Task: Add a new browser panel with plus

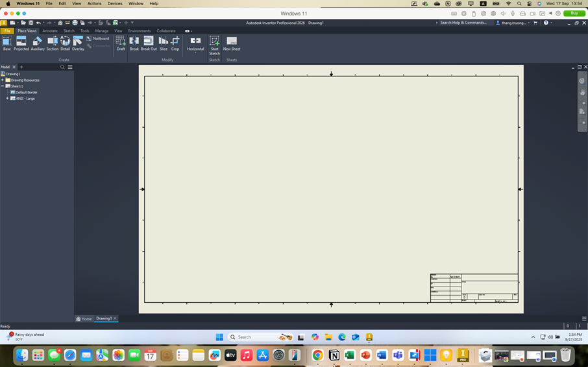Action: coord(21,67)
